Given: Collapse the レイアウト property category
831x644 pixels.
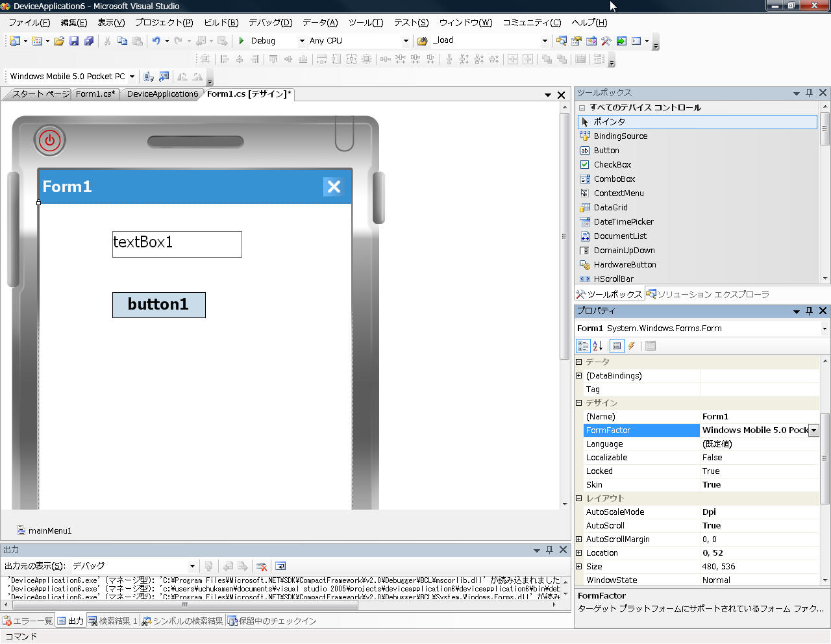Looking at the screenshot, I should [x=579, y=499].
